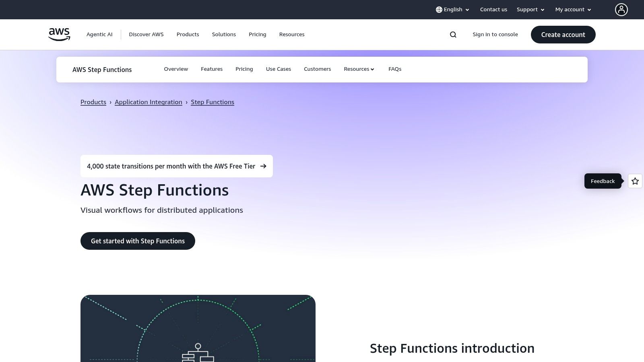Open the 4,000 state transitions Free Tier link

click(x=177, y=166)
